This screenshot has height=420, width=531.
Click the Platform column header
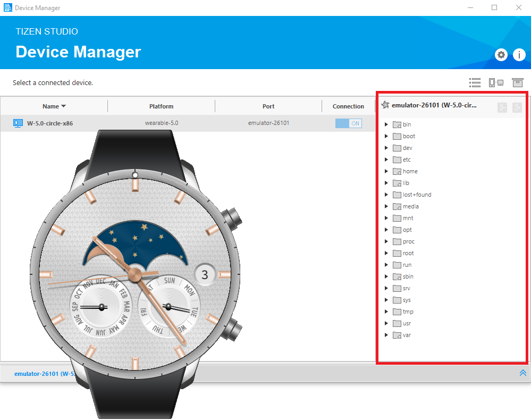[161, 106]
